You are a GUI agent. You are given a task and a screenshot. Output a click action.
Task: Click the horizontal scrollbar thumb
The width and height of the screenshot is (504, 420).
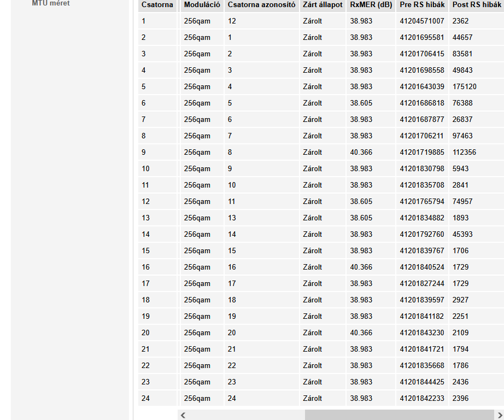tap(399, 415)
